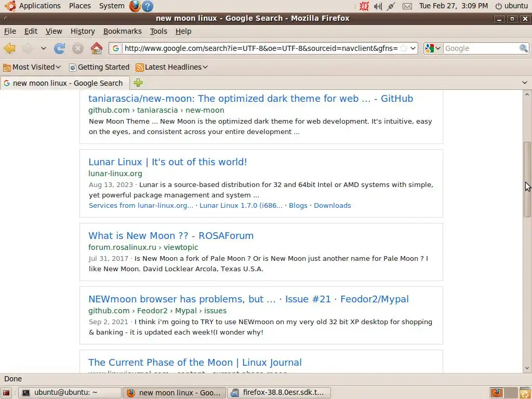Image resolution: width=532 pixels, height=399 pixels.
Task: Open the Bookmarks menu
Action: (122, 31)
